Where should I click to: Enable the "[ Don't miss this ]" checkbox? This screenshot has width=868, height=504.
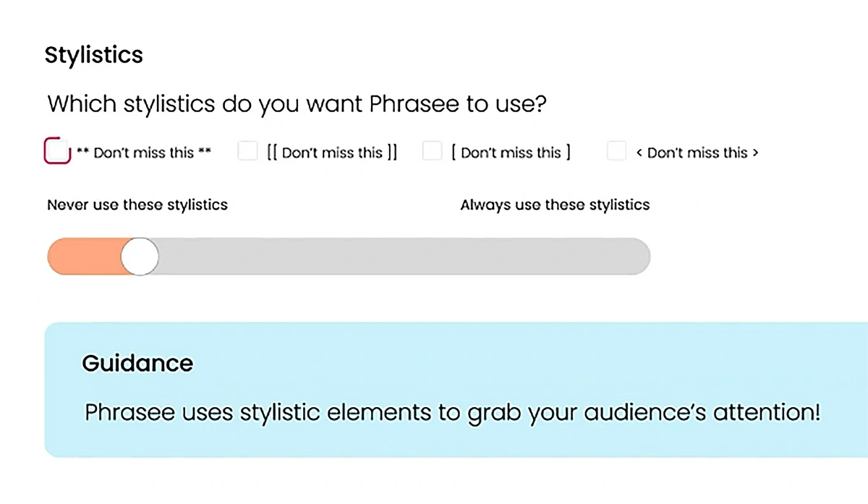432,151
